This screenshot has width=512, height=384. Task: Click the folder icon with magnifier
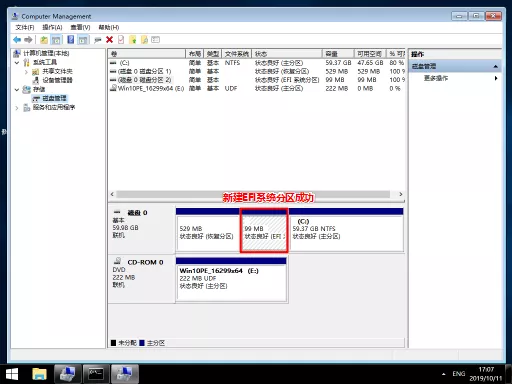point(144,40)
